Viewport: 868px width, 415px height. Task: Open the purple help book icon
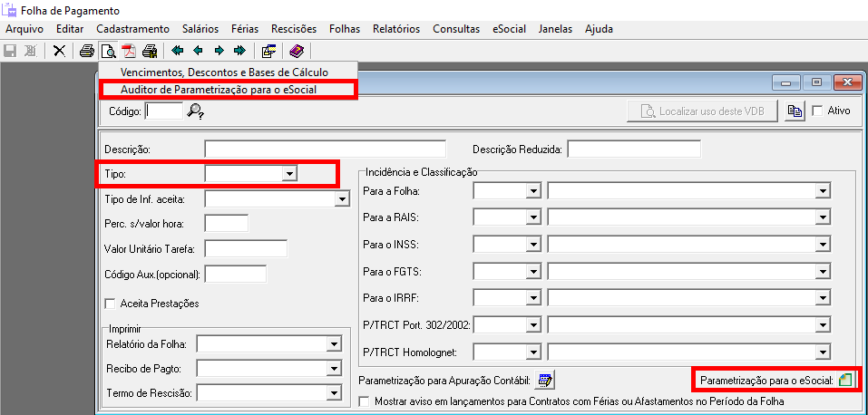click(297, 51)
